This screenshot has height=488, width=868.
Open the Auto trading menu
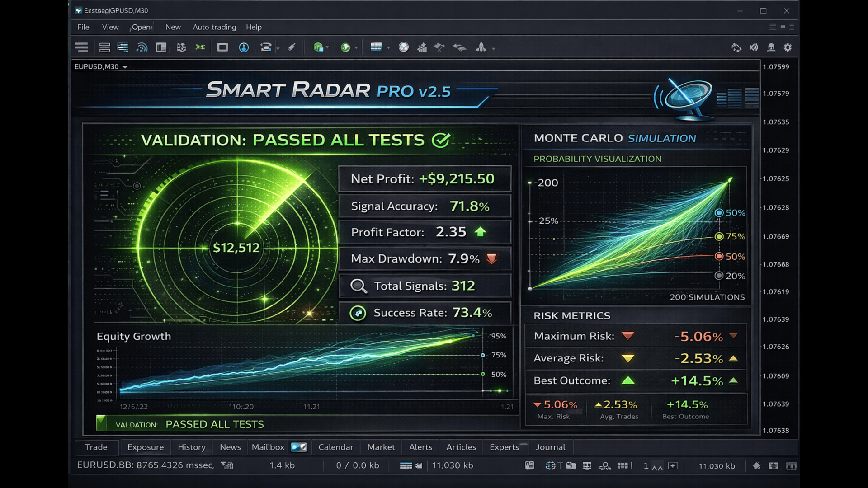214,27
